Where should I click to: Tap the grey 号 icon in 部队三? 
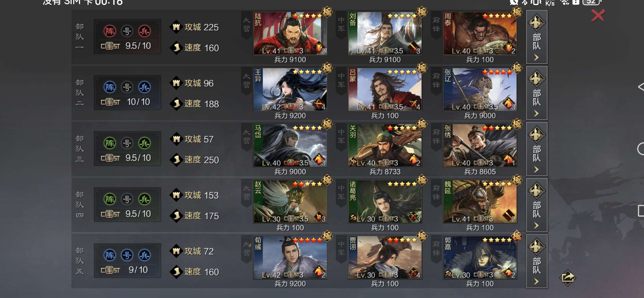click(127, 143)
